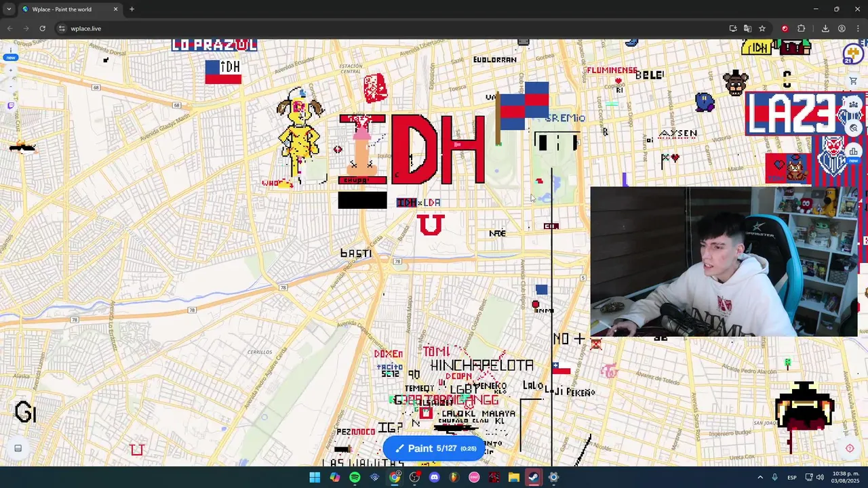Open OBS Studio from taskbar
This screenshot has height=488, width=868.
point(414,477)
